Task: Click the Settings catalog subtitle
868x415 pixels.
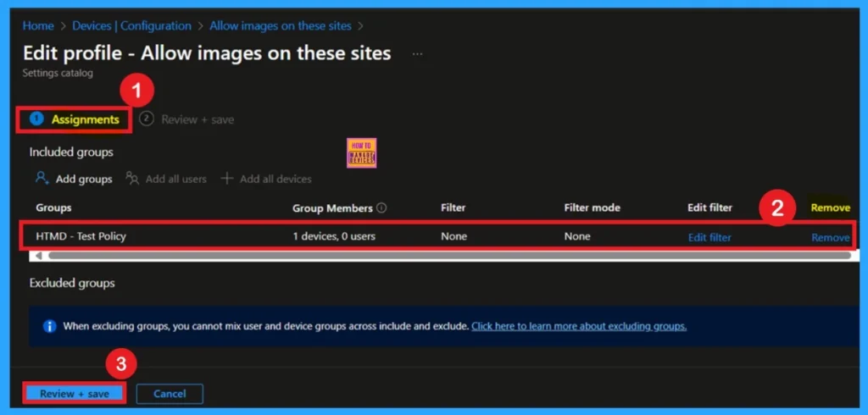Action: (58, 73)
